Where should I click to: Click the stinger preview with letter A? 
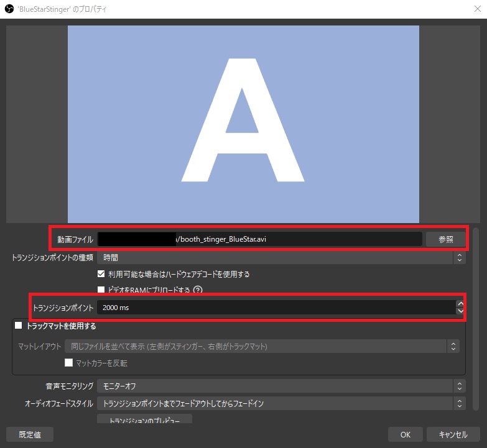243,124
